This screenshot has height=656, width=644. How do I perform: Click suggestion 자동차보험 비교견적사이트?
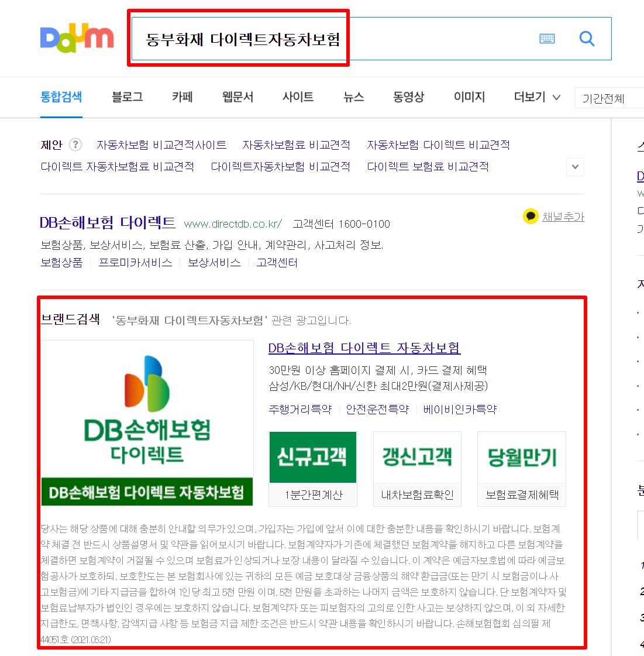tap(161, 145)
